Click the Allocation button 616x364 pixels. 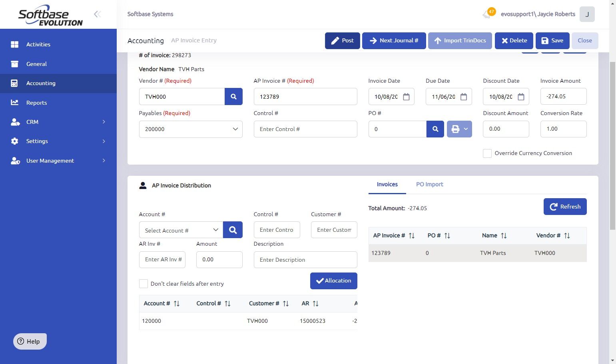(x=334, y=281)
